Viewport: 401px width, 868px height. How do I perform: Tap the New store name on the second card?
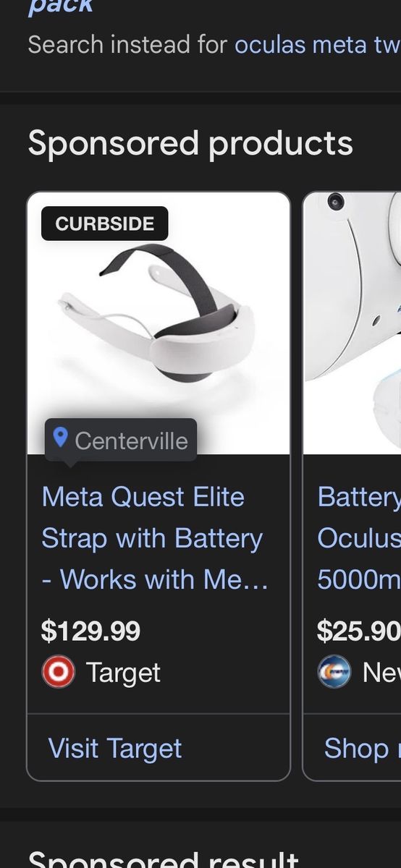coord(381,673)
